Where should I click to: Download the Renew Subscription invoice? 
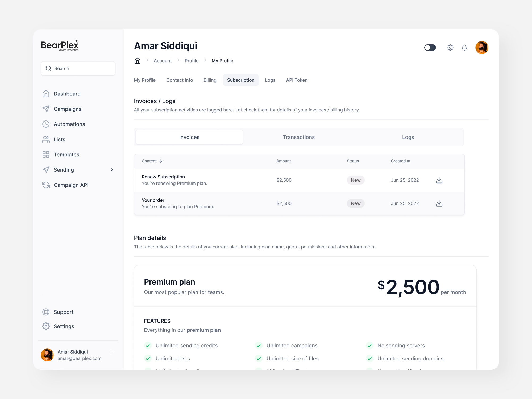pyautogui.click(x=439, y=180)
